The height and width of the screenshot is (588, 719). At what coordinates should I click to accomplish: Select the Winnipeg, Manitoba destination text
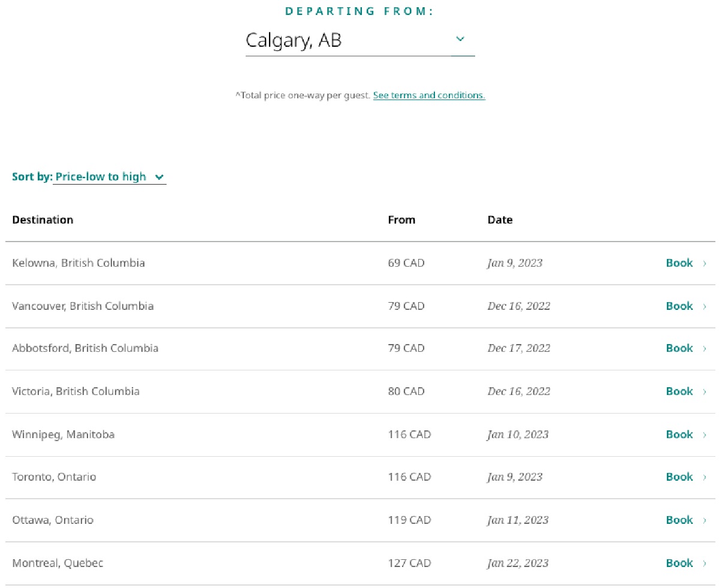(64, 435)
